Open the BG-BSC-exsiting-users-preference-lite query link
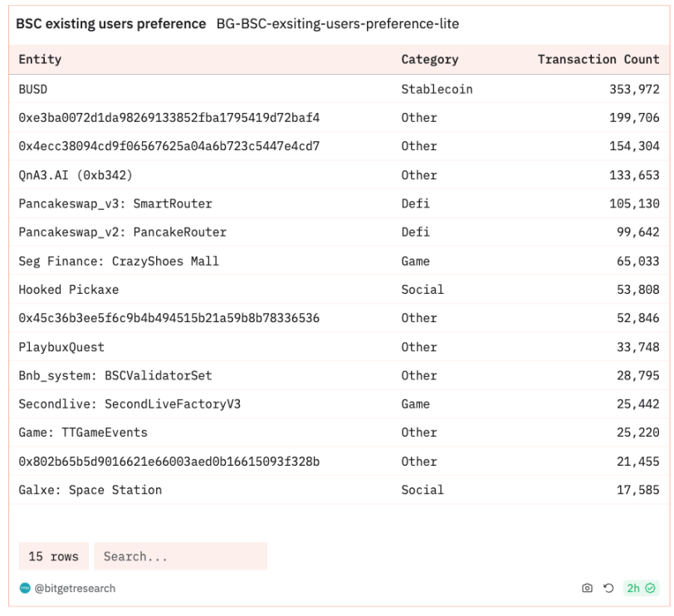 click(x=338, y=23)
